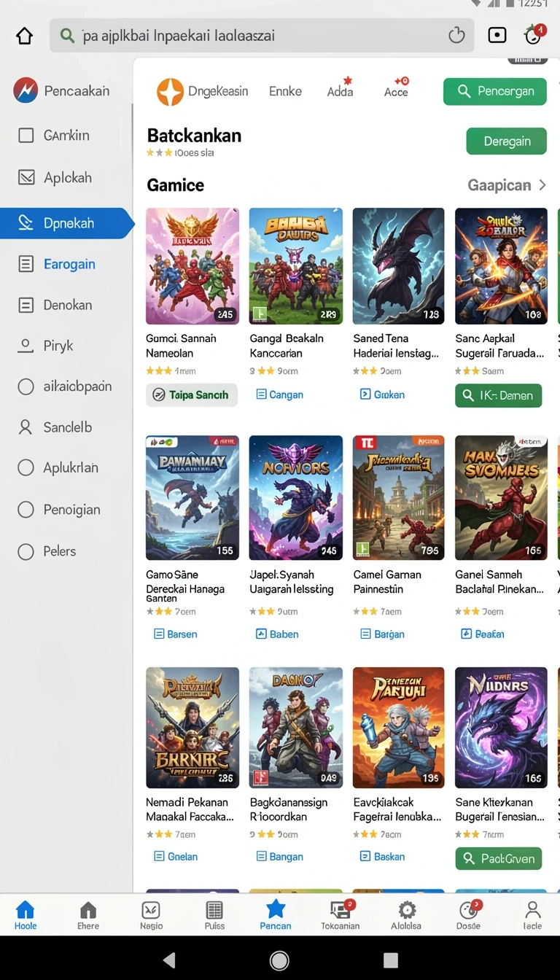The height and width of the screenshot is (980, 560).
Task: Open the Ganei Sanneh Baclafial thumbnail
Action: pyautogui.click(x=502, y=499)
